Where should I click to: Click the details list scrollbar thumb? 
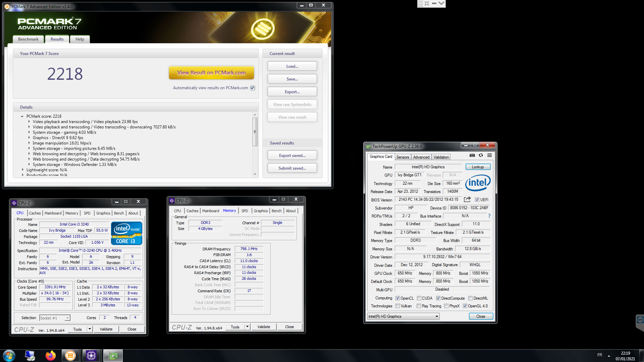(x=255, y=131)
